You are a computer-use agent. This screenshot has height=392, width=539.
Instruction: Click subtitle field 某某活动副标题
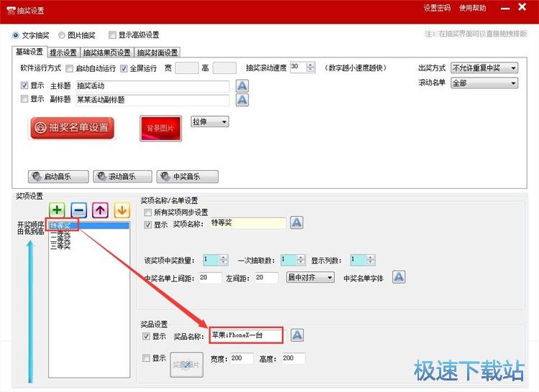pos(152,101)
